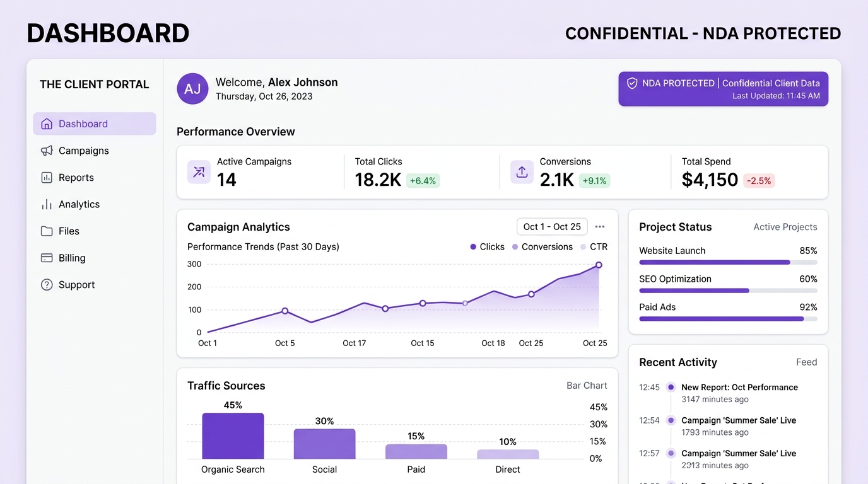Toggle the CTR legend series
The image size is (868, 484).
click(x=594, y=247)
